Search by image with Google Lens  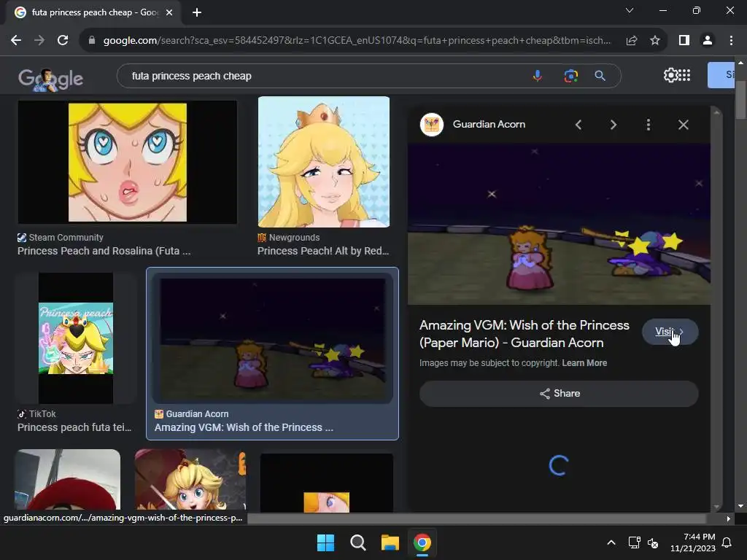[570, 76]
